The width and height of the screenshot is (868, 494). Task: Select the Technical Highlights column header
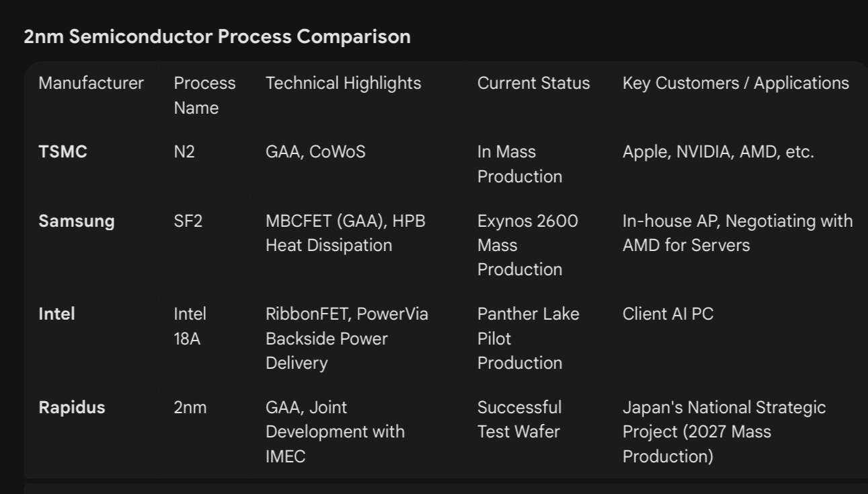click(343, 83)
